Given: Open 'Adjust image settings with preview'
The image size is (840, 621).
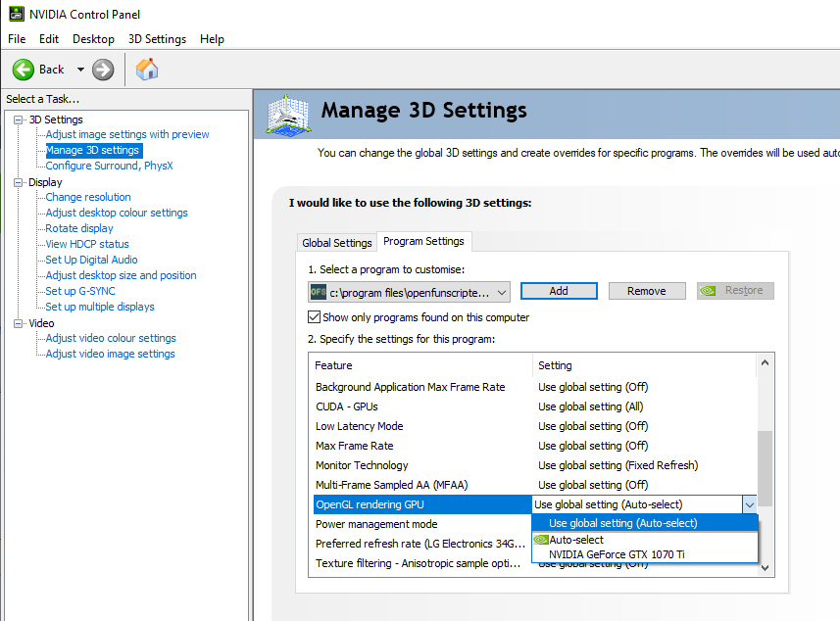Looking at the screenshot, I should [127, 134].
